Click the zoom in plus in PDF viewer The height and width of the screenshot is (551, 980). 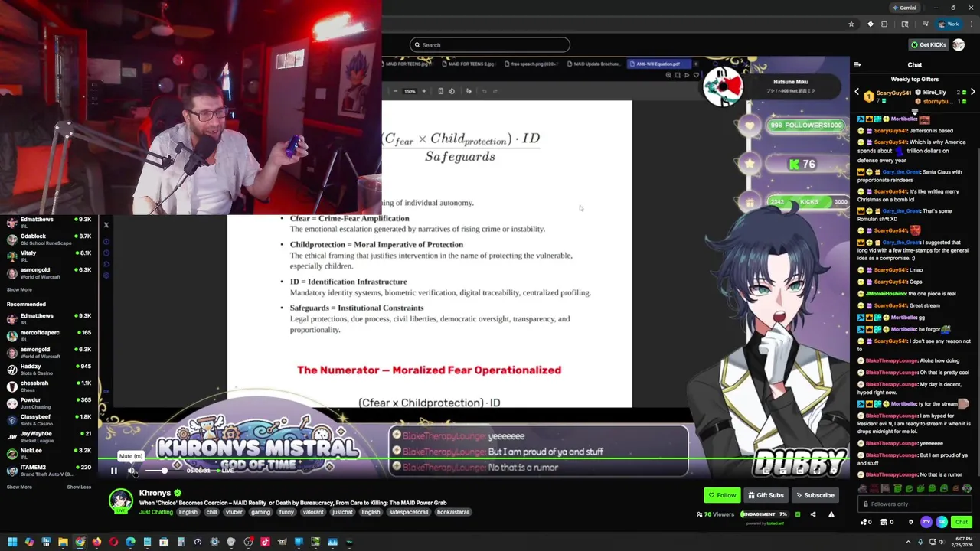[x=424, y=91]
